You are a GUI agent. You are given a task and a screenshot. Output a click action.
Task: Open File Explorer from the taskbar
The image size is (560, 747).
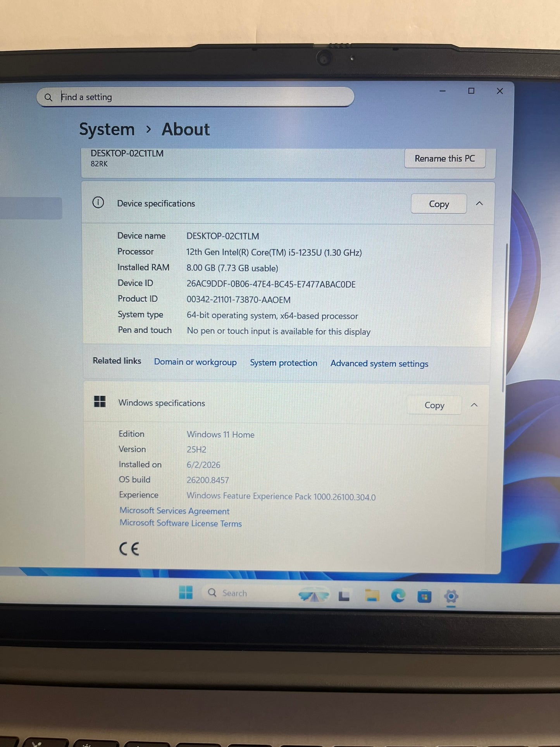click(x=372, y=595)
